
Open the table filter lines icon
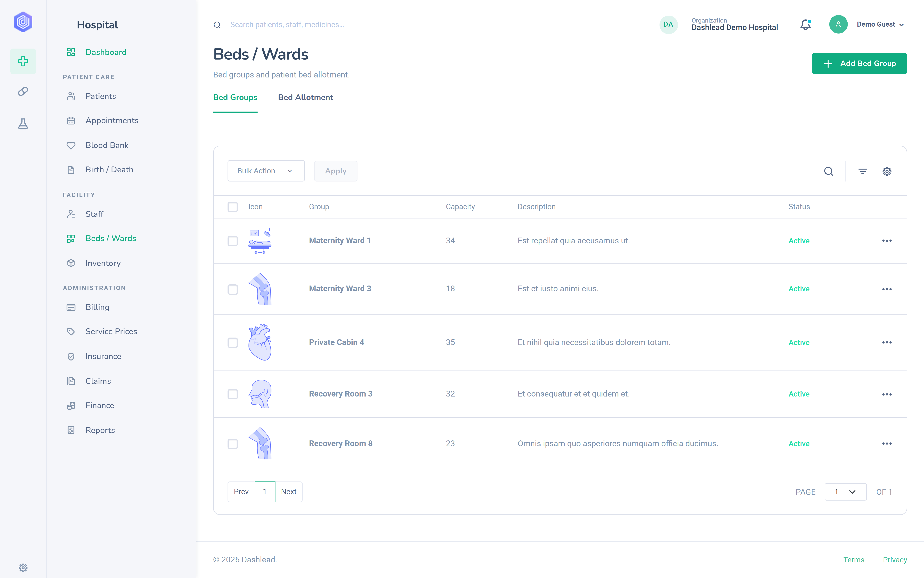863,171
